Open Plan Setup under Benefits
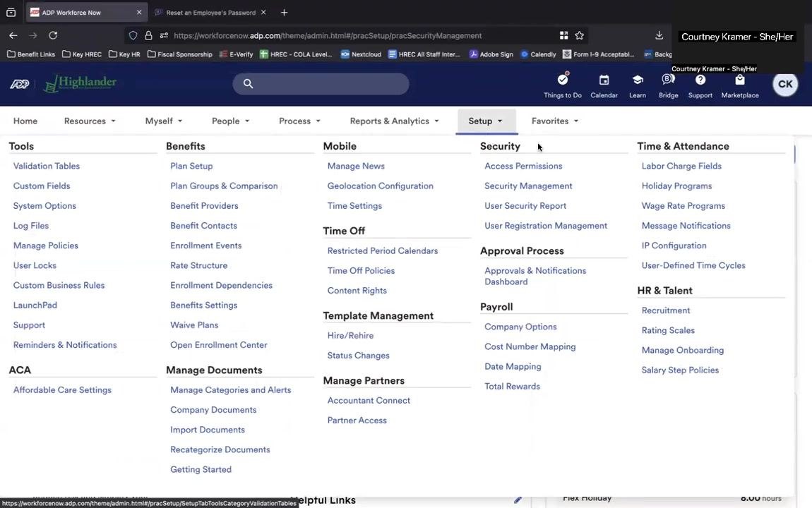The height and width of the screenshot is (508, 812). click(191, 166)
